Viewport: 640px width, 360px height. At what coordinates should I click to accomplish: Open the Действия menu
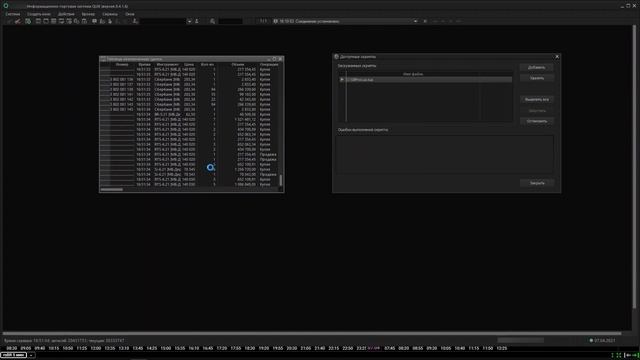66,14
